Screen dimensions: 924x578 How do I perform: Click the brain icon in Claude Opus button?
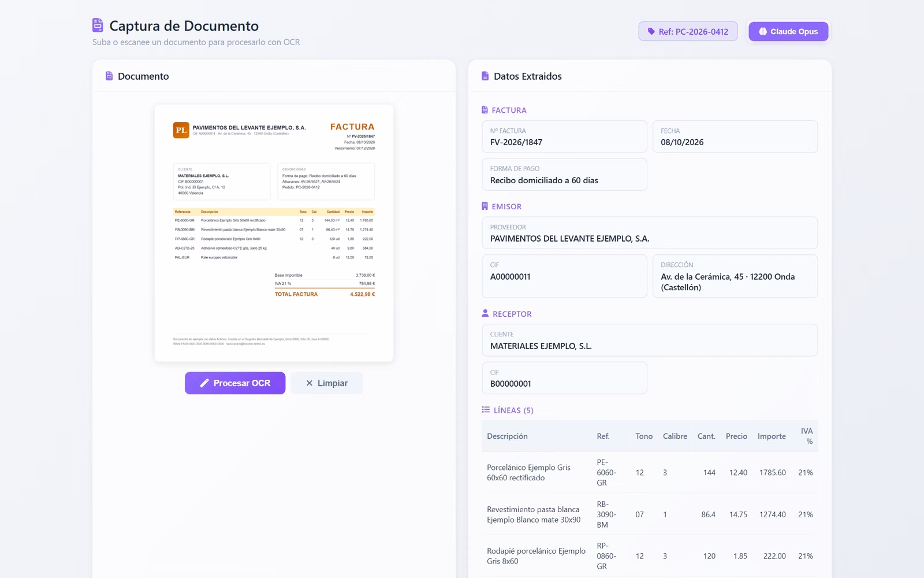(x=763, y=31)
